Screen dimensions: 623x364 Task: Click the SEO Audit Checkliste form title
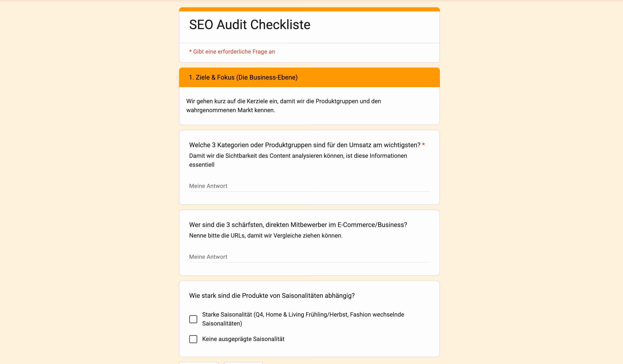pos(250,24)
